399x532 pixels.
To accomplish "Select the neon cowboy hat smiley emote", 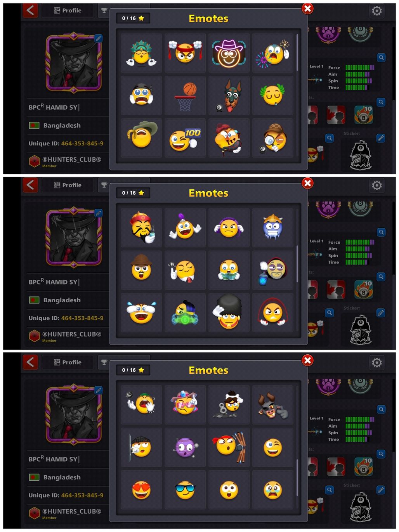I will (x=229, y=53).
